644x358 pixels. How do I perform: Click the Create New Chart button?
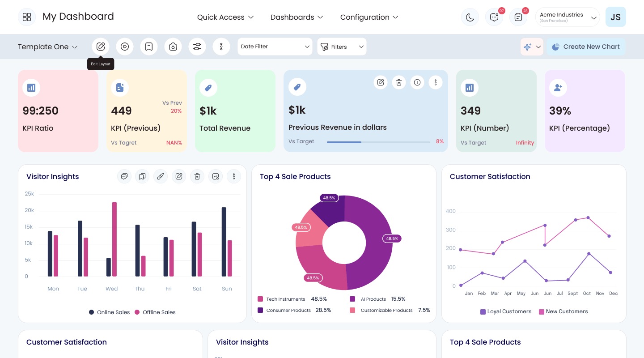[586, 47]
